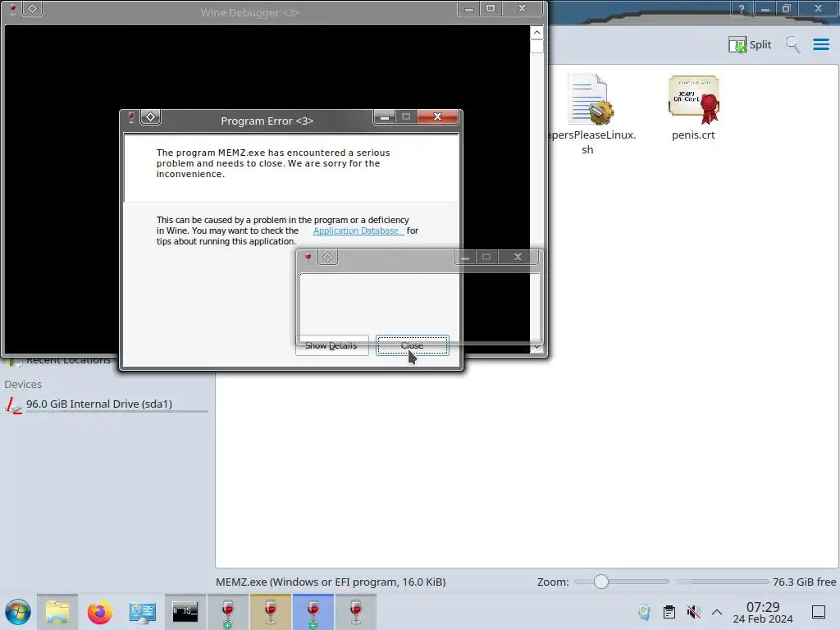Click the Split view button in Dolphin

[750, 44]
